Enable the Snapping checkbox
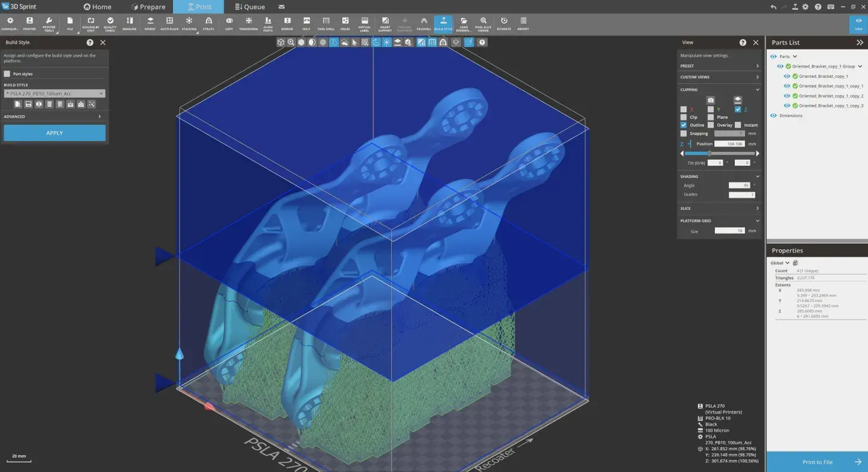This screenshot has height=472, width=868. point(684,133)
